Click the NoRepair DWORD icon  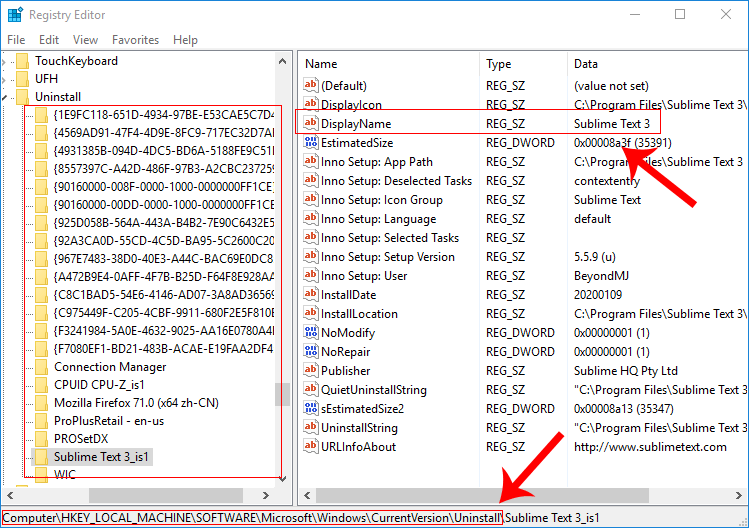[310, 351]
